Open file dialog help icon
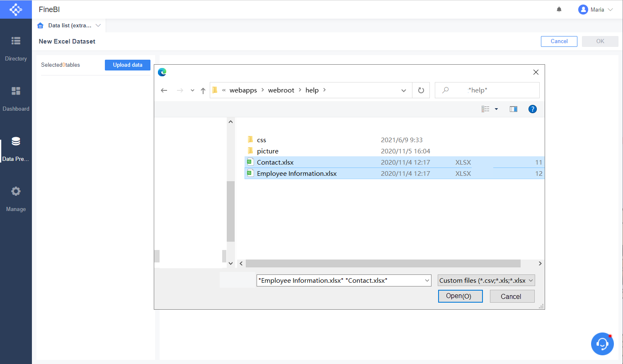The height and width of the screenshot is (364, 623). [533, 109]
